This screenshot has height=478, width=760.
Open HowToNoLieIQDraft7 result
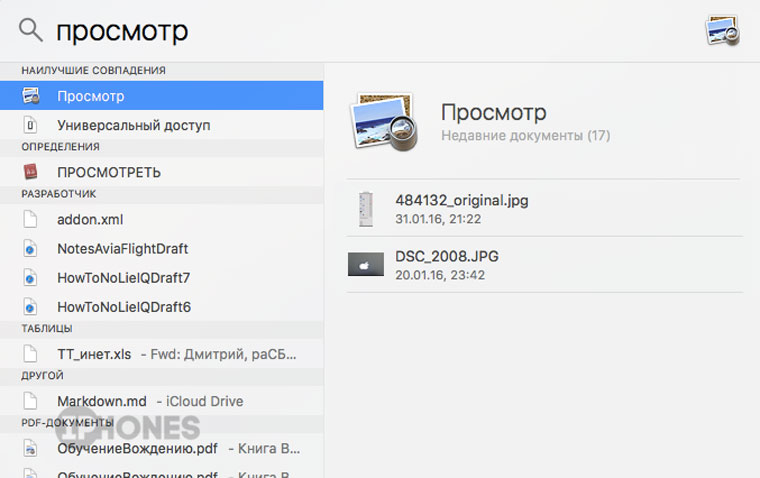161,278
